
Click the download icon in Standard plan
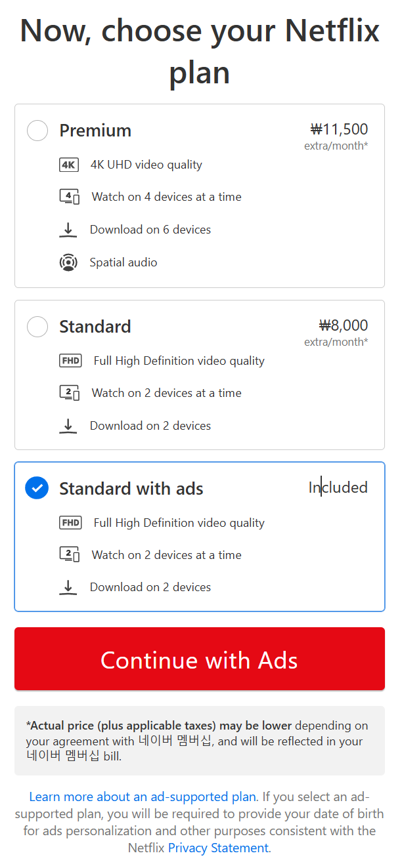[68, 426]
